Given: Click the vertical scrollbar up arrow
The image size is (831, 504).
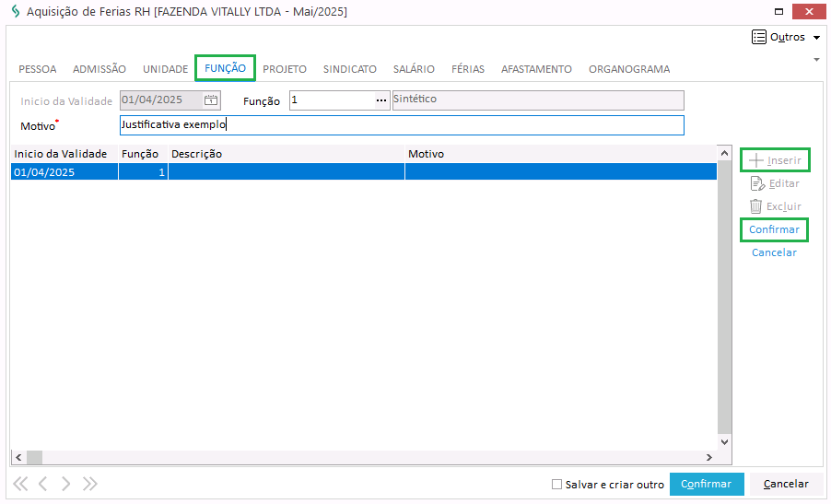Looking at the screenshot, I should pos(724,153).
